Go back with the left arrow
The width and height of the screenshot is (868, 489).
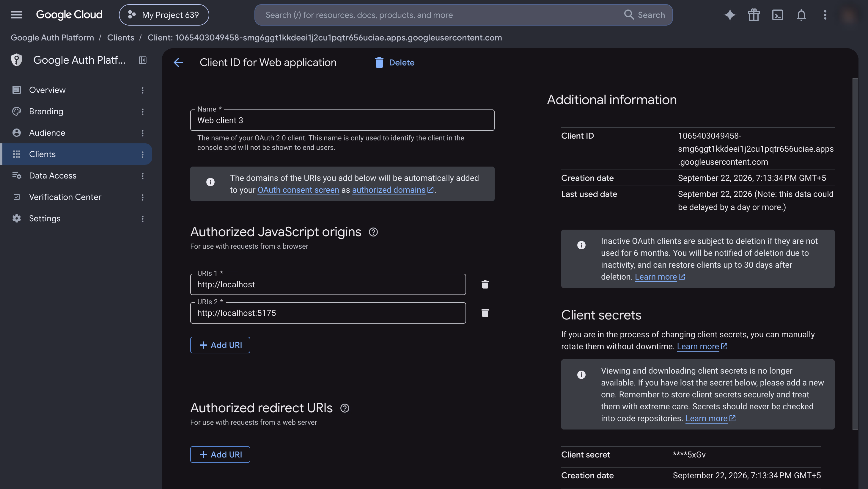click(x=178, y=62)
